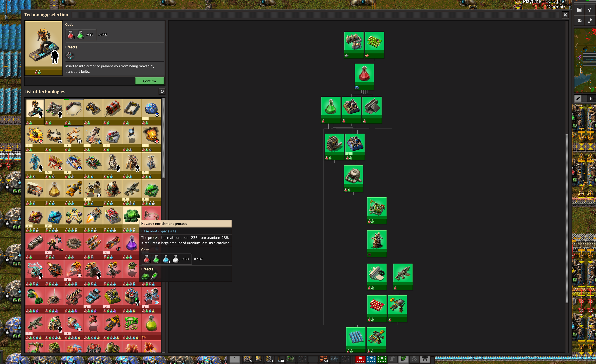Select the Discharge defense lightning equipment technology
The width and height of the screenshot is (596, 364).
[35, 273]
